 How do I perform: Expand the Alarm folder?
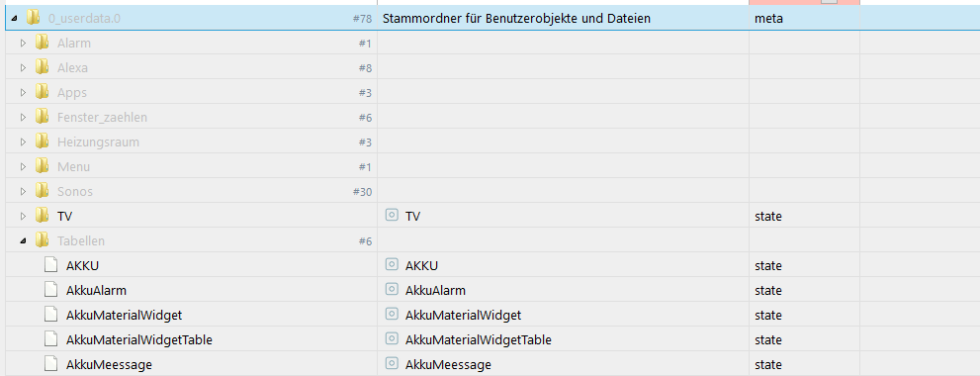pos(23,44)
